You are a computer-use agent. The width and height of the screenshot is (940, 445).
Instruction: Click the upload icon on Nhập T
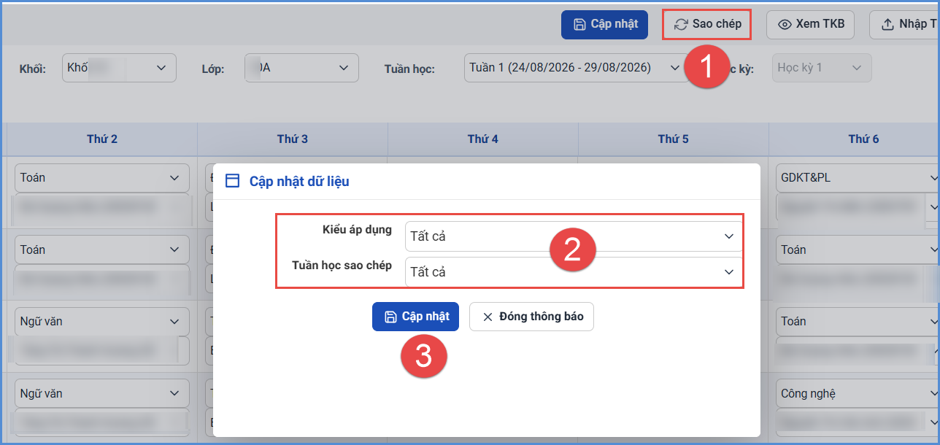click(x=887, y=25)
